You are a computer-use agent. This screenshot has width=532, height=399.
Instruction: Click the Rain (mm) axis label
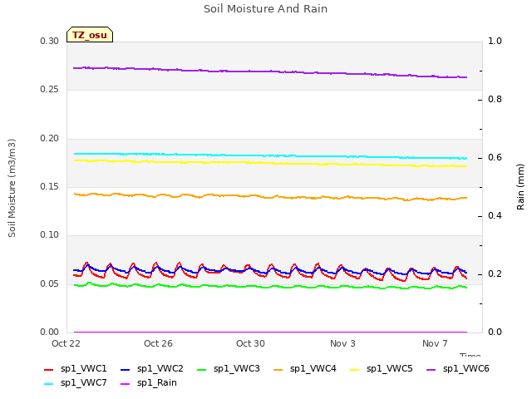point(520,187)
